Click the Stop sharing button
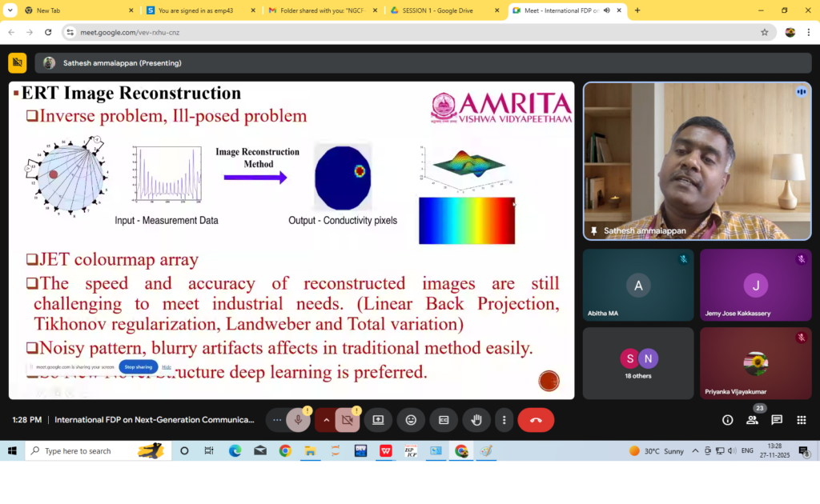The width and height of the screenshot is (820, 504). click(139, 367)
